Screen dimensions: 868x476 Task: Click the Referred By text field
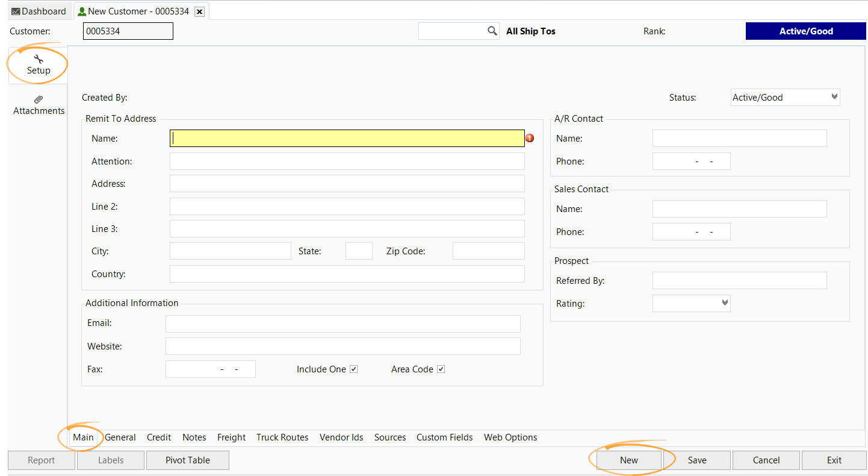(x=739, y=281)
